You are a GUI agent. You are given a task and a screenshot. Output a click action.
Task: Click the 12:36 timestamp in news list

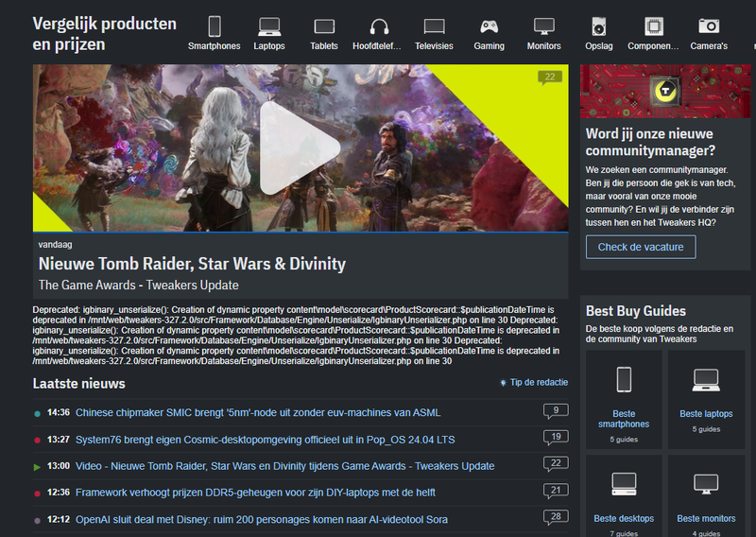(x=59, y=493)
